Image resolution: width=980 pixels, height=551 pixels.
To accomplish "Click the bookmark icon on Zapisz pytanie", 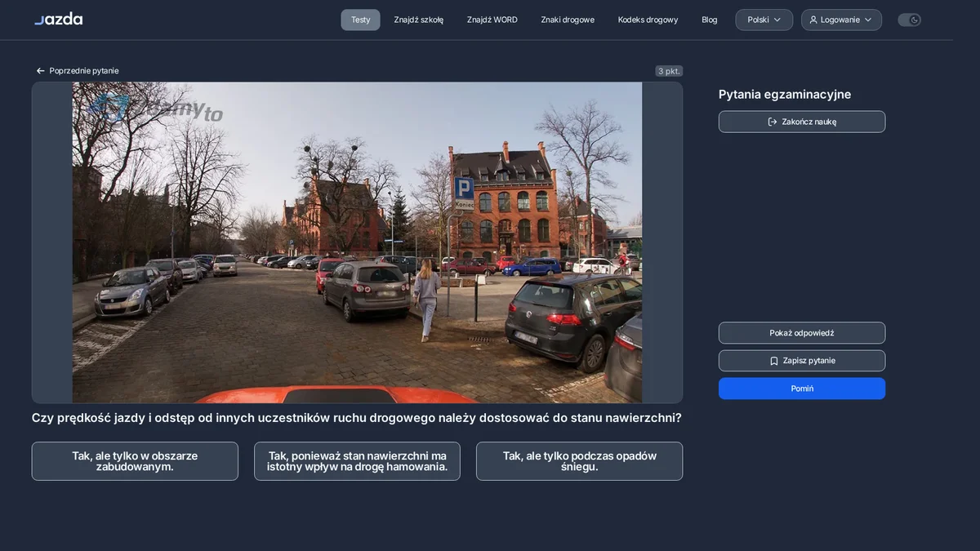I will point(773,361).
